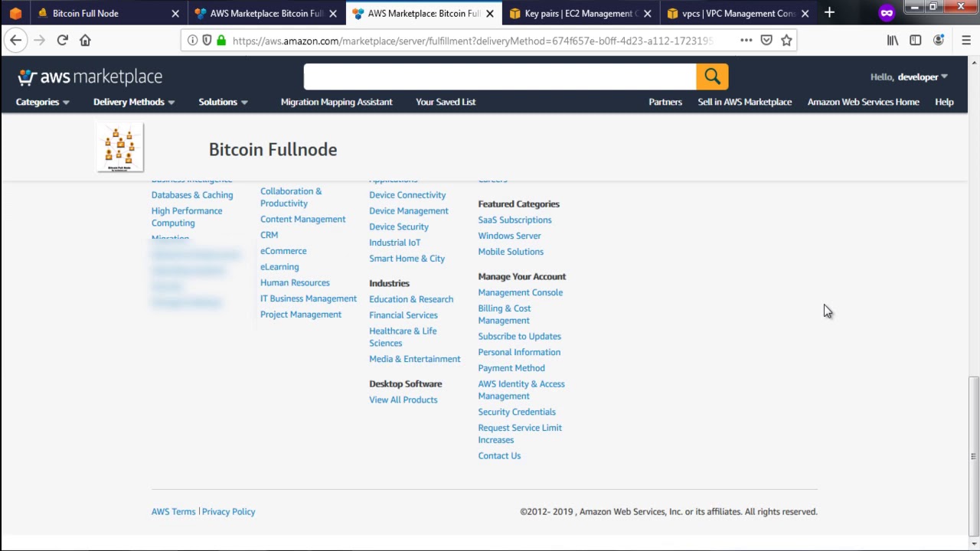Click the Contact Us link
The height and width of the screenshot is (551, 980).
click(499, 456)
